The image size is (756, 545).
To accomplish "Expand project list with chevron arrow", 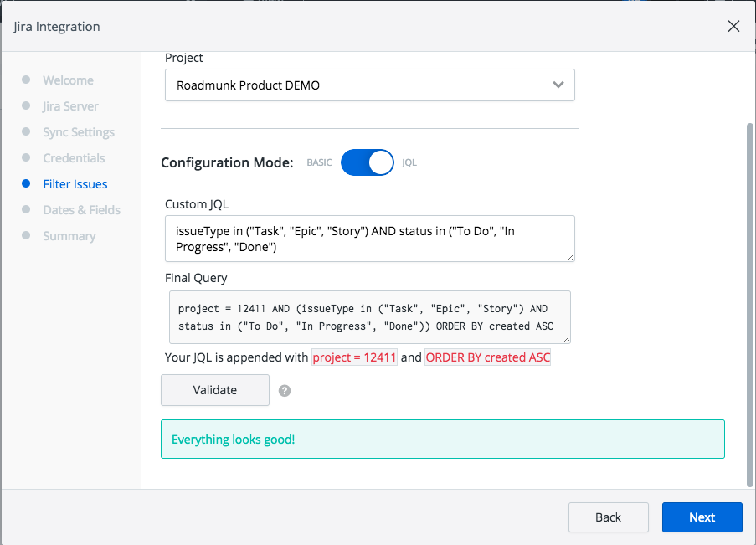I will click(558, 85).
